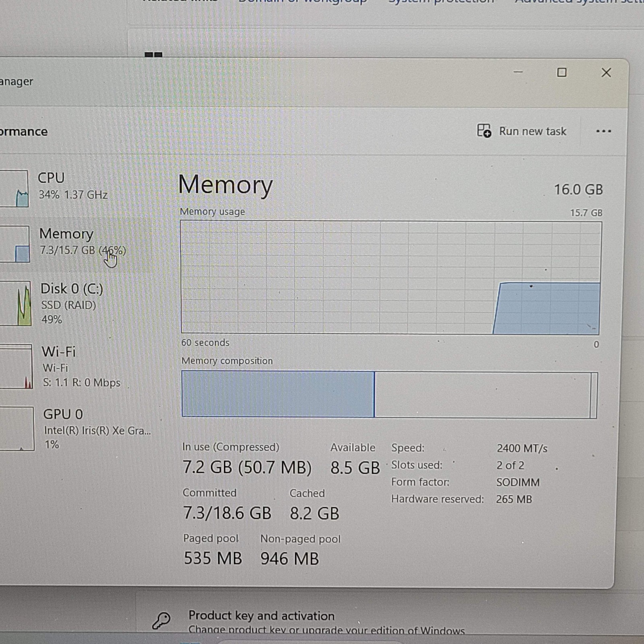This screenshot has width=644, height=644.
Task: Select the Memory usage thumbnail in the sidebar
Action: coord(14,244)
